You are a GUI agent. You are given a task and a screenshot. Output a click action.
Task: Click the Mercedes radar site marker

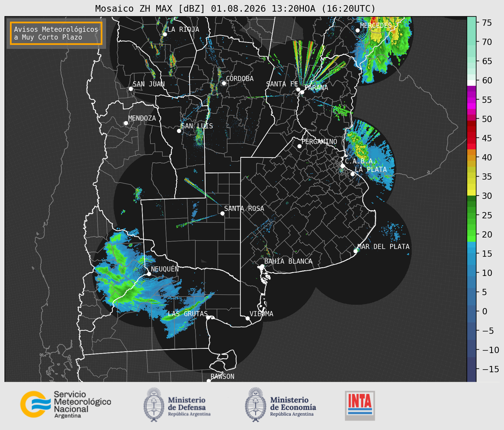[x=358, y=31]
